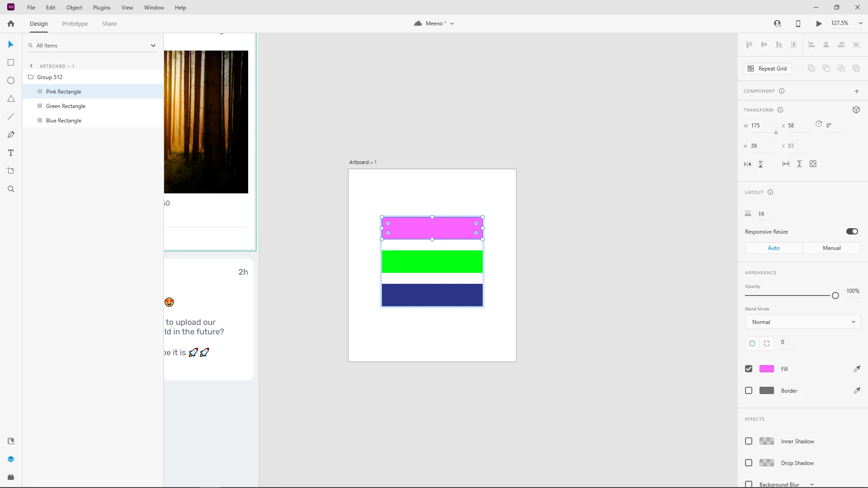The height and width of the screenshot is (488, 868).
Task: Select the Rectangle tool
Action: (11, 62)
